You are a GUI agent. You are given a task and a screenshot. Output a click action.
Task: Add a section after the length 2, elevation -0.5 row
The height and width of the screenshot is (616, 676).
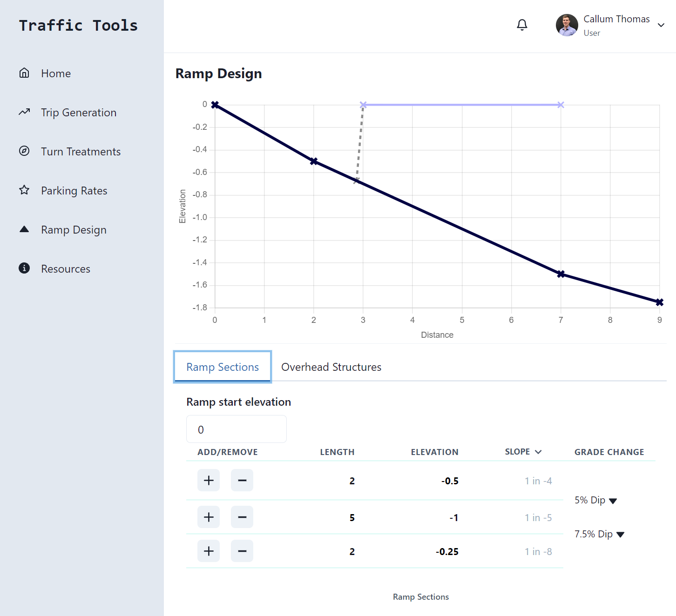pos(209,480)
